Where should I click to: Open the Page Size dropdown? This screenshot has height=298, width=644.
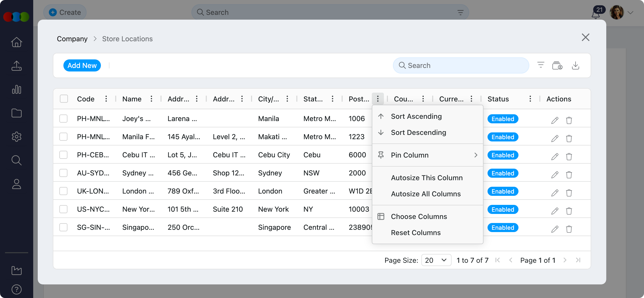click(x=436, y=260)
